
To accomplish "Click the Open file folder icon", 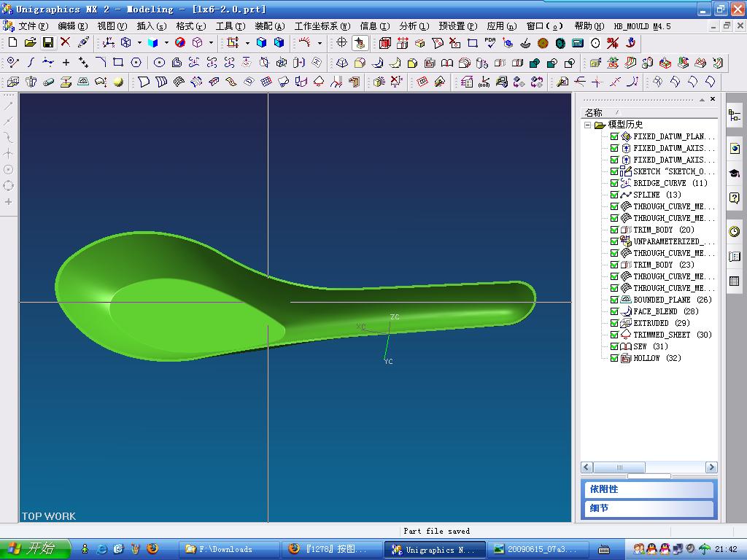I will tap(30, 43).
